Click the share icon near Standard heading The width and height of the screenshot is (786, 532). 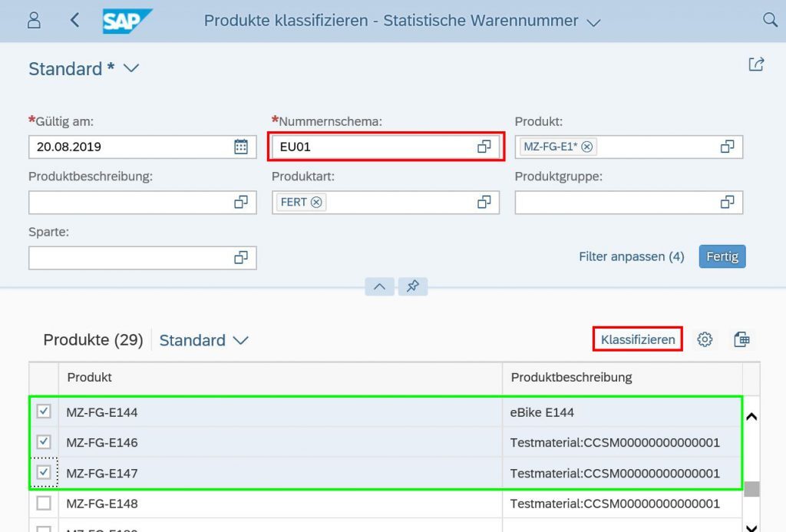[x=757, y=64]
